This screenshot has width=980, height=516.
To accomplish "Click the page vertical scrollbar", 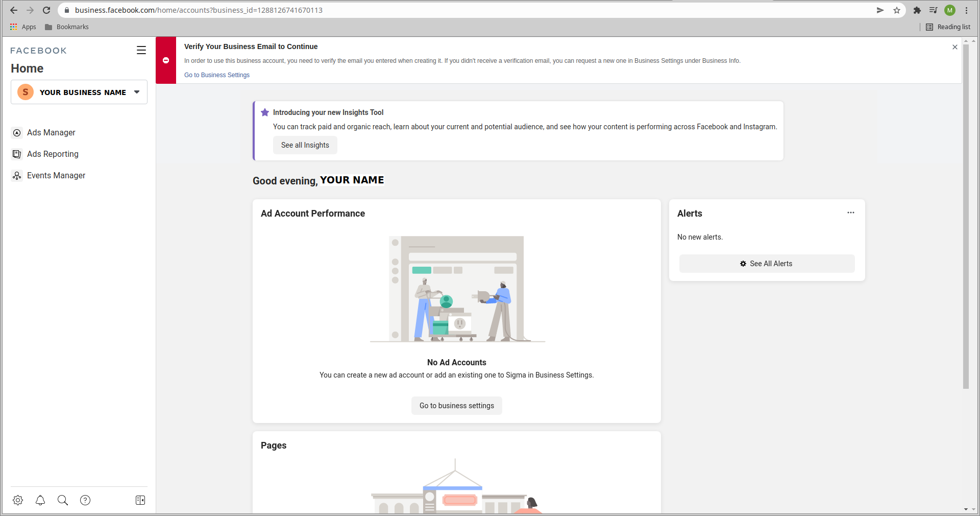I will point(966,217).
